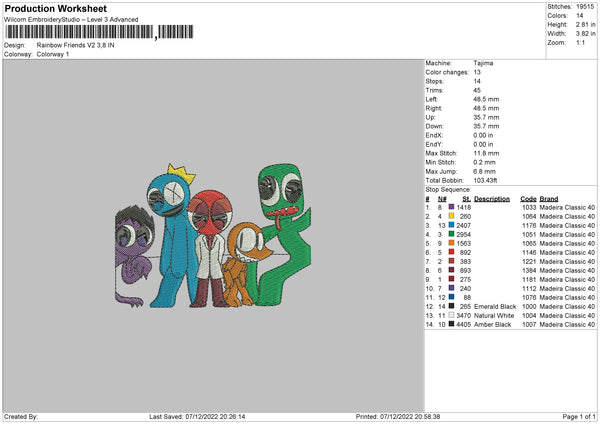The image size is (600, 424).
Task: Select the light blue swatch coded 1176
Action: [451, 225]
